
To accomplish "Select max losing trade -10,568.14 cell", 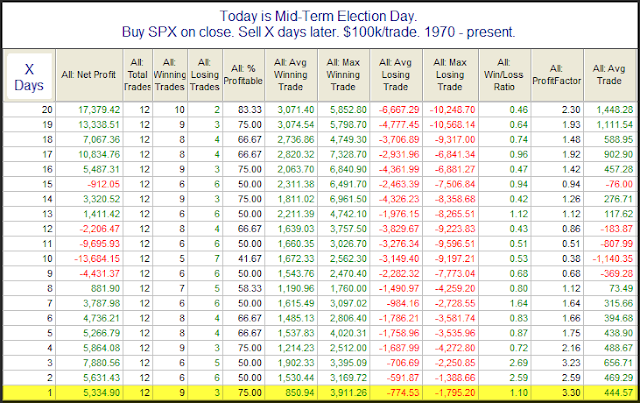I will (x=452, y=125).
